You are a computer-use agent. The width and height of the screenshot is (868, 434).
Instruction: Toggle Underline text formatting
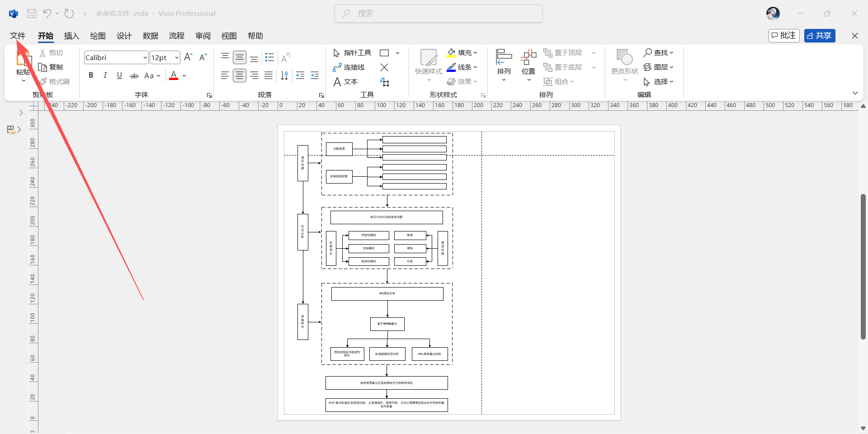119,75
